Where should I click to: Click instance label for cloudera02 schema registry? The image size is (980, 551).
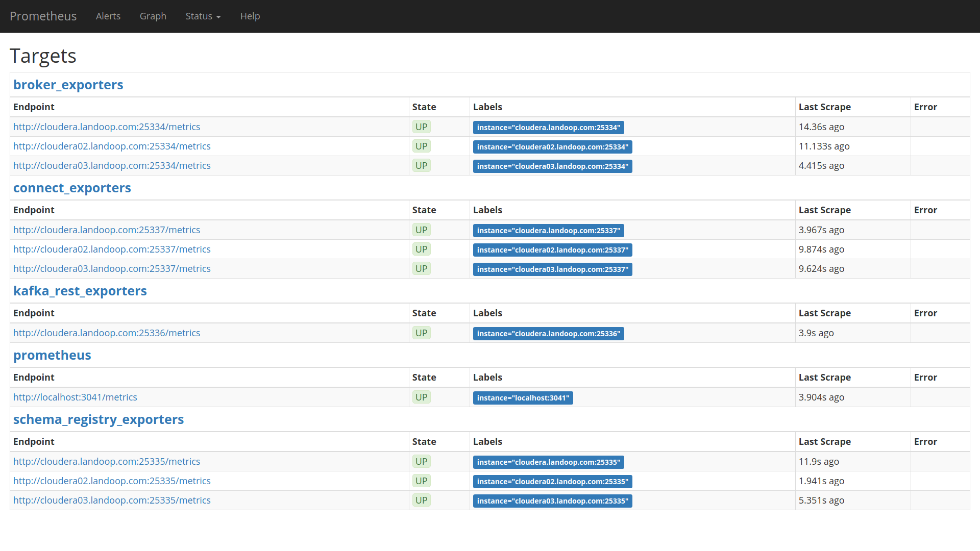coord(552,481)
